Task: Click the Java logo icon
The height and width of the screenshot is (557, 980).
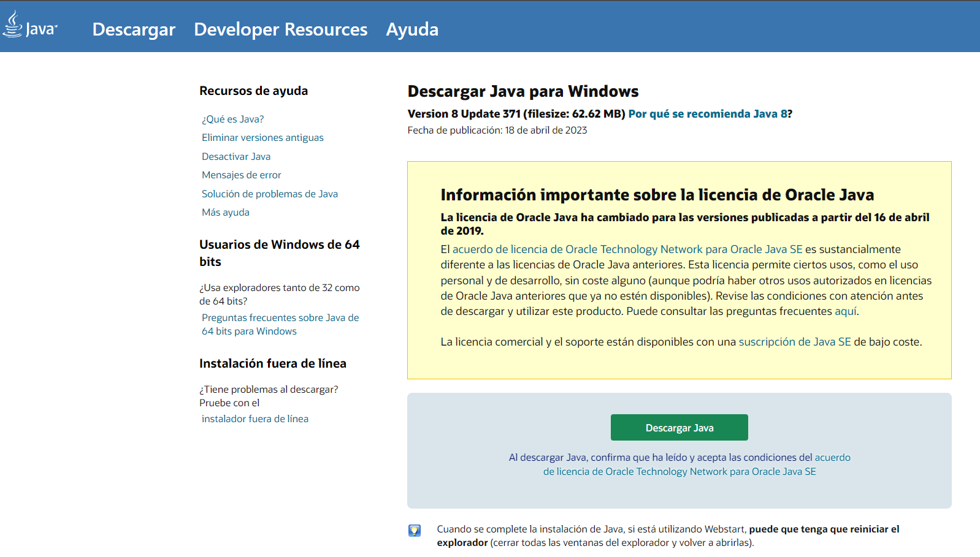Action: coord(30,25)
